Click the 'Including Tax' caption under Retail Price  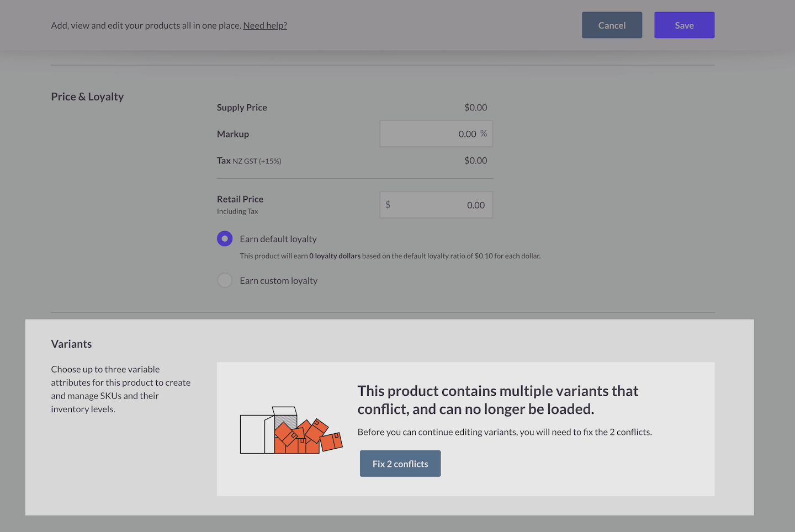click(x=237, y=211)
